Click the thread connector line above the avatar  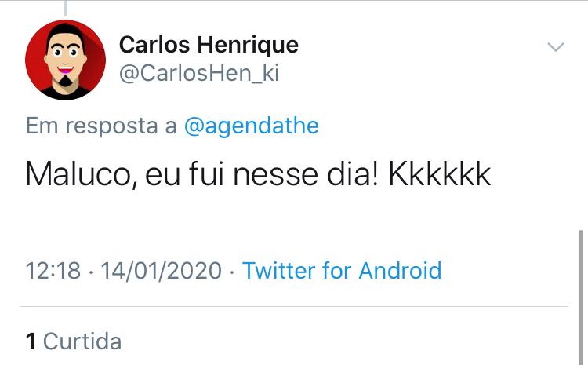coord(65,8)
